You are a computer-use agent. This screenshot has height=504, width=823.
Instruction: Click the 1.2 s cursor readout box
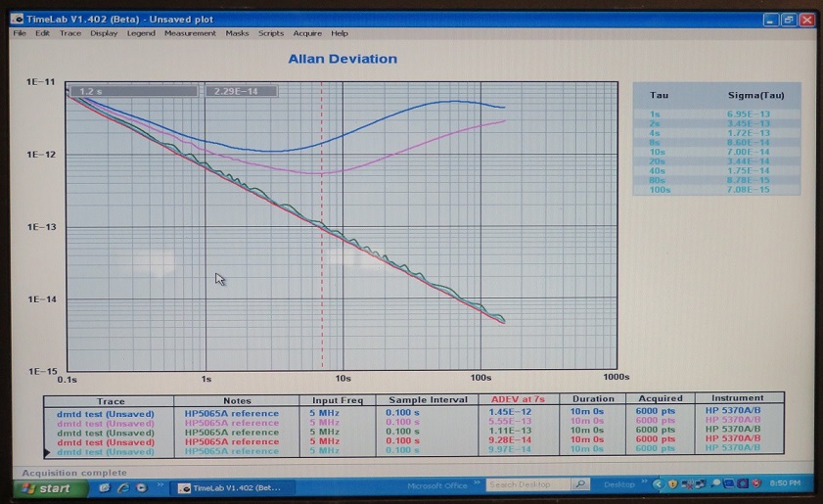tap(133, 91)
